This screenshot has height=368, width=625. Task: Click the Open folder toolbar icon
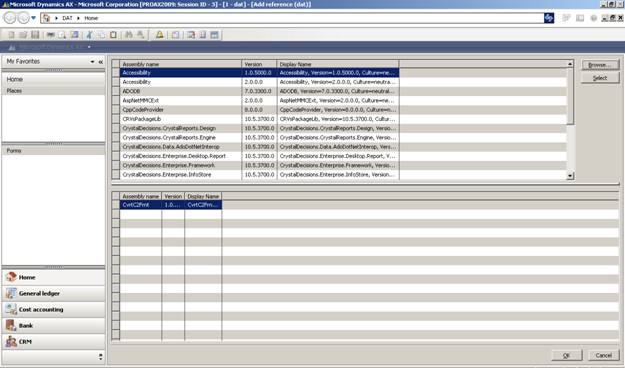pos(23,35)
